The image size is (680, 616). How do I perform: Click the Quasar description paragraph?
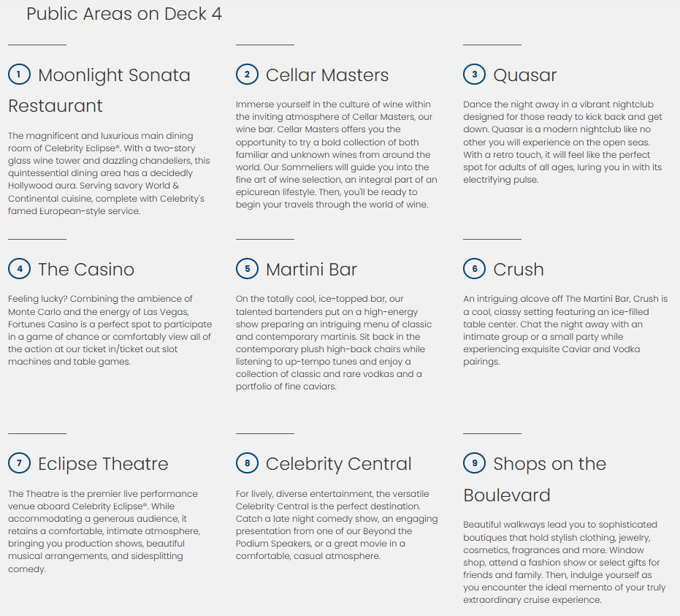point(562,142)
